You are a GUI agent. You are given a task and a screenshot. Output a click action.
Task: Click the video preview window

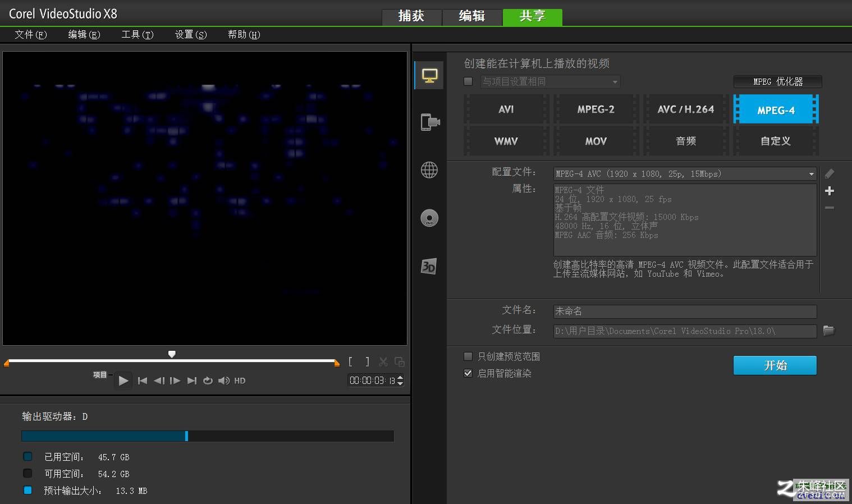click(x=205, y=198)
